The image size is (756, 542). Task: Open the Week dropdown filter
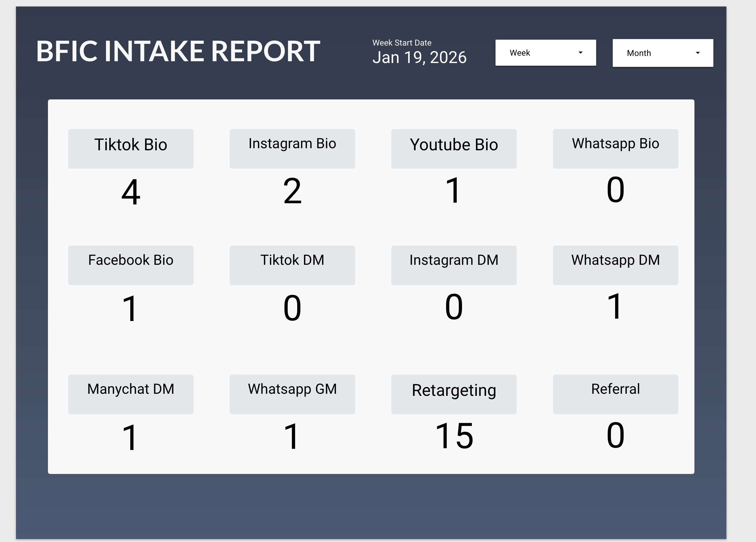545,53
